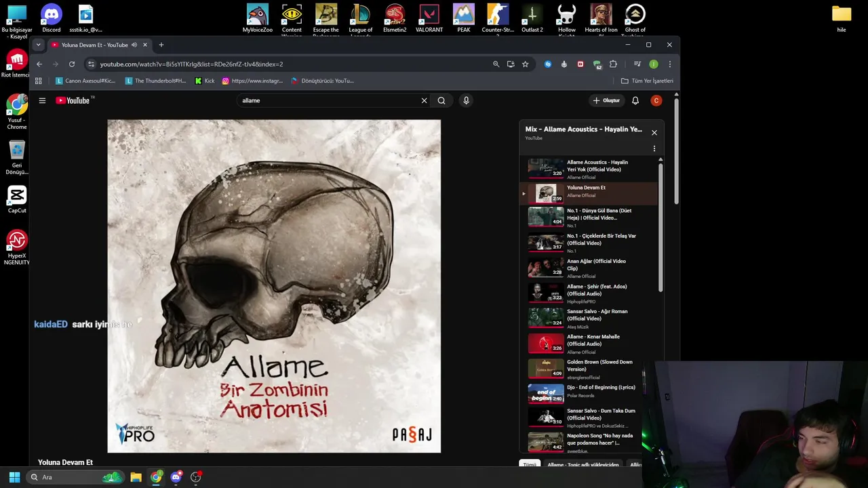Viewport: 868px width, 488px height.
Task: Run the YouTube search magnifier button
Action: 441,100
